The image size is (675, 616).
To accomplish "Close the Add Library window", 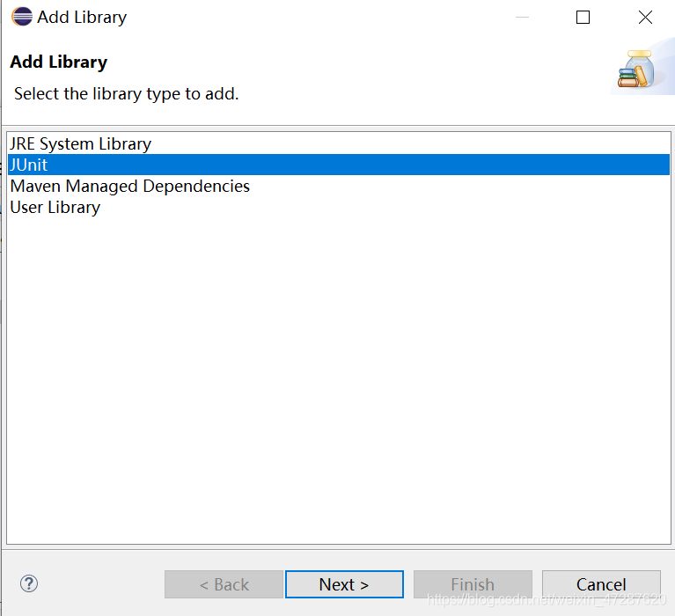I will (x=645, y=18).
